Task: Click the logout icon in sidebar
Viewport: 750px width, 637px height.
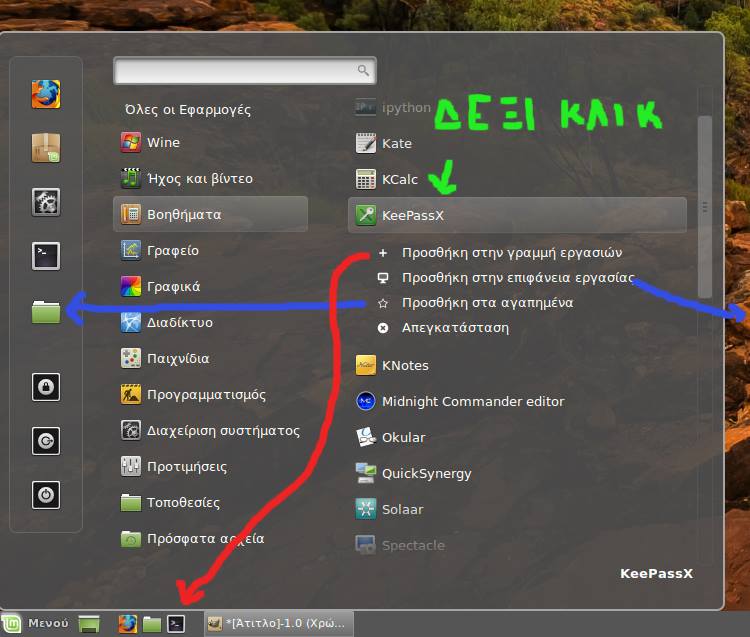Action: pyautogui.click(x=46, y=441)
